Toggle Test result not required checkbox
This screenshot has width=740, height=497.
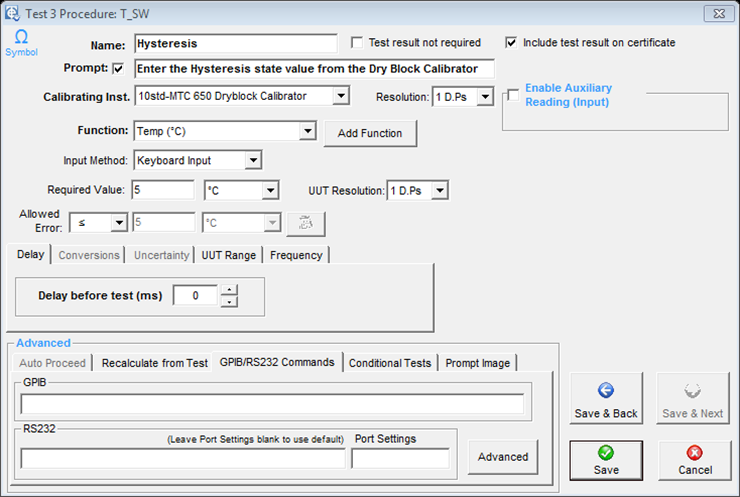click(x=357, y=43)
